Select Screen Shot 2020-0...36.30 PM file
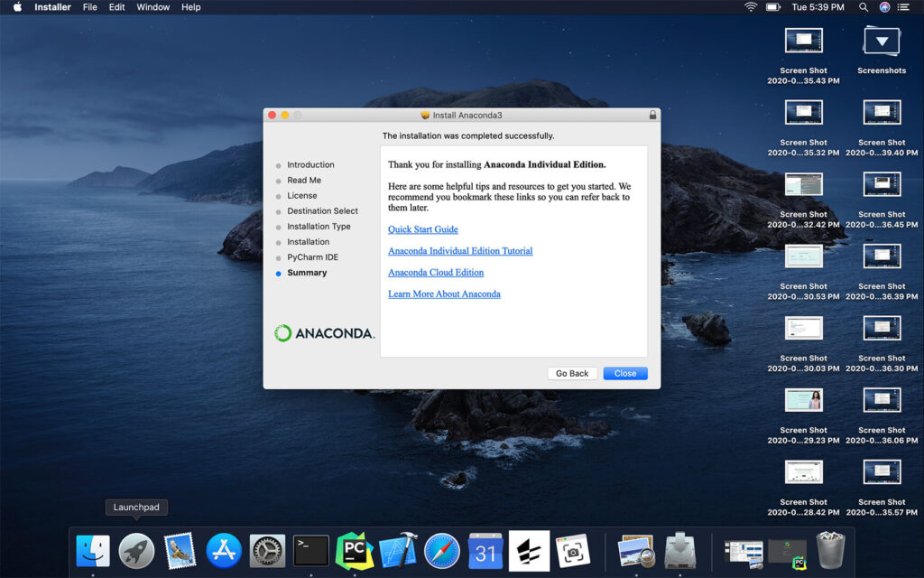 882,328
